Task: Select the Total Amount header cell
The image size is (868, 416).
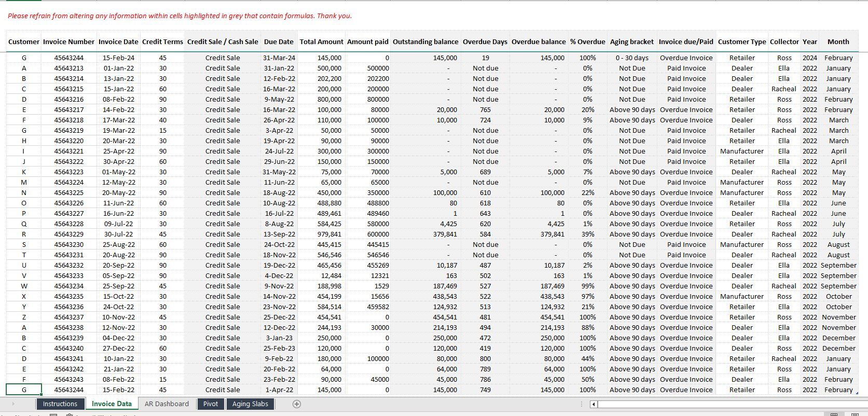Action: (321, 41)
